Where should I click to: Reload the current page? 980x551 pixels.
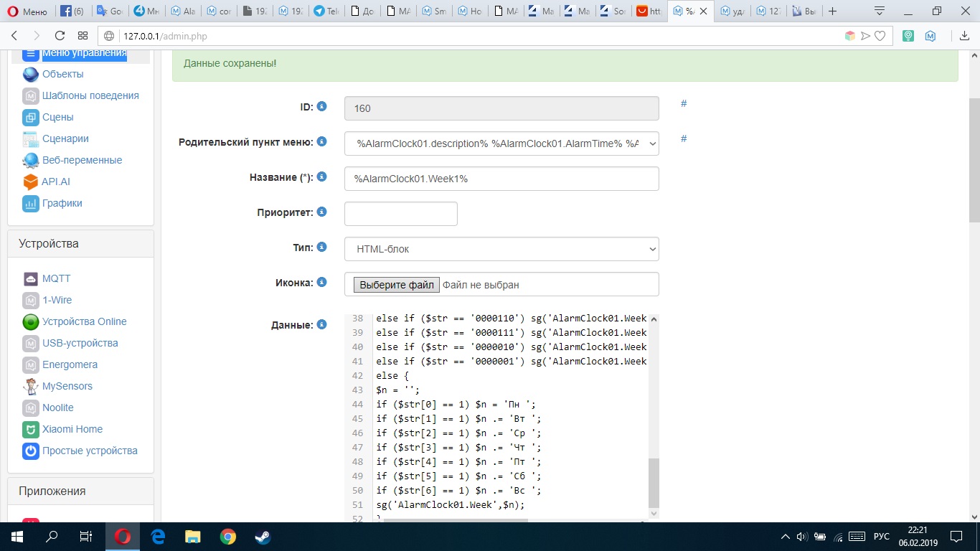(x=60, y=36)
